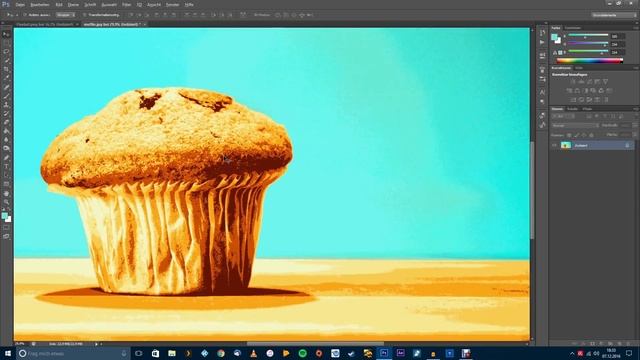This screenshot has height=360, width=640.
Task: Open the Deckkraft slider arrow
Action: [635, 125]
